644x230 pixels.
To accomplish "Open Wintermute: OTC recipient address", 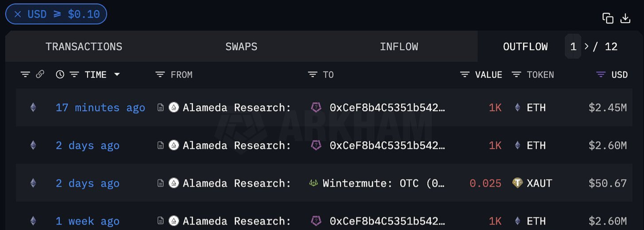I will pos(383,183).
